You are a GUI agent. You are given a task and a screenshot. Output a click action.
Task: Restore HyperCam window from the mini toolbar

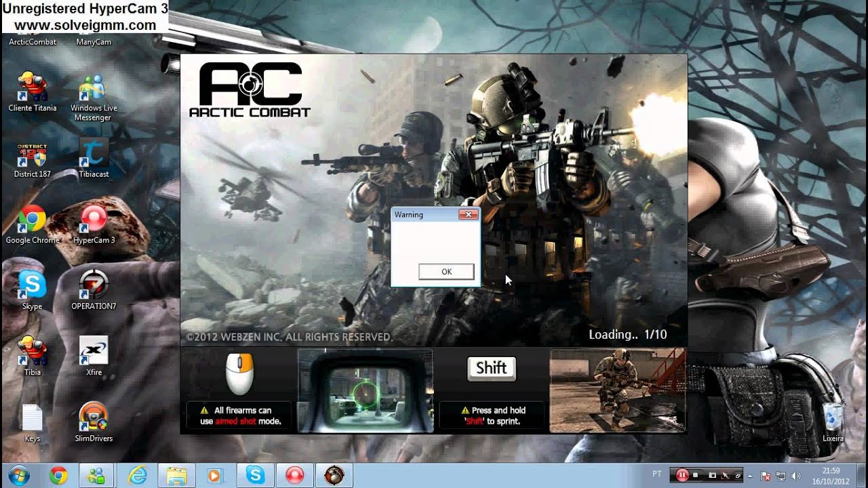pyautogui.click(x=737, y=476)
